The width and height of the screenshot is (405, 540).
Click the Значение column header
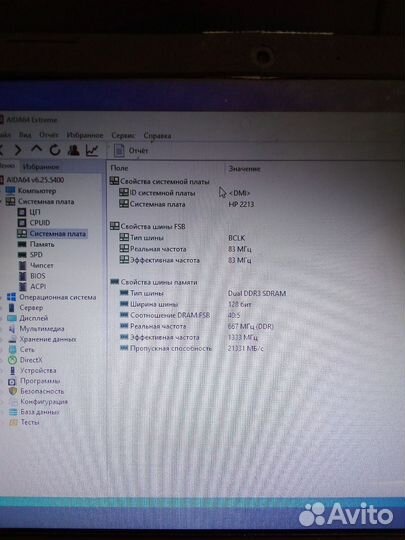(245, 169)
